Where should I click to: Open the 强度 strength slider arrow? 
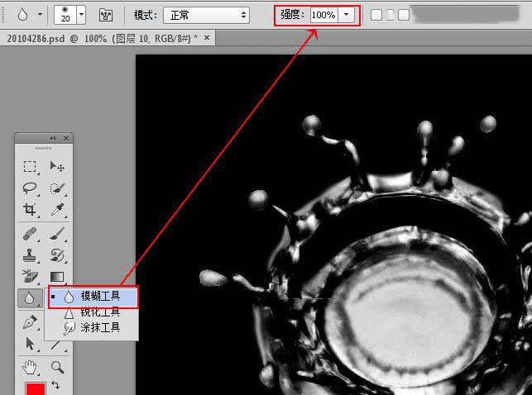point(346,15)
